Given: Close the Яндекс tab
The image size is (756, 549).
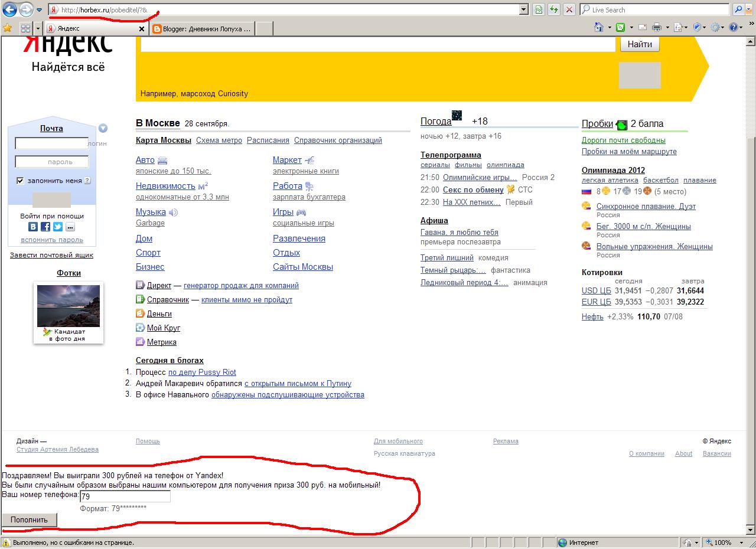Looking at the screenshot, I should pos(142,28).
